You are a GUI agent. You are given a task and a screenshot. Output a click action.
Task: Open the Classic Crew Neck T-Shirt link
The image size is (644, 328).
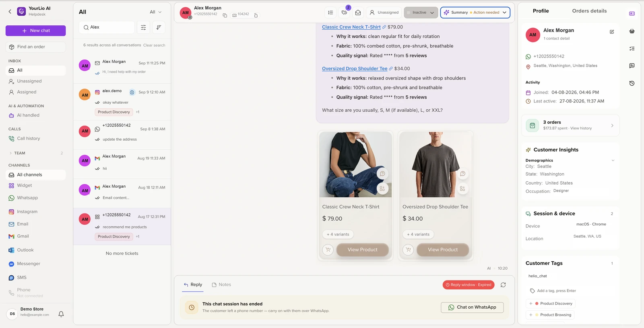(351, 27)
